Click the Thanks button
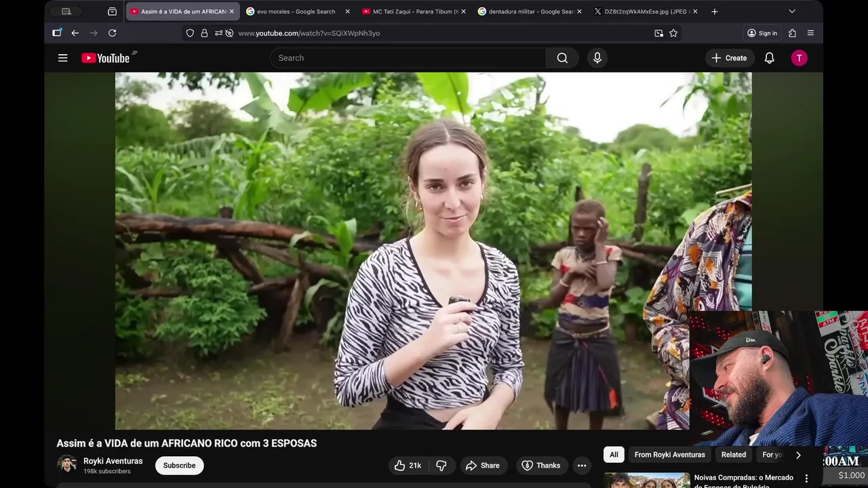Viewport: 868px width, 488px height. click(540, 466)
